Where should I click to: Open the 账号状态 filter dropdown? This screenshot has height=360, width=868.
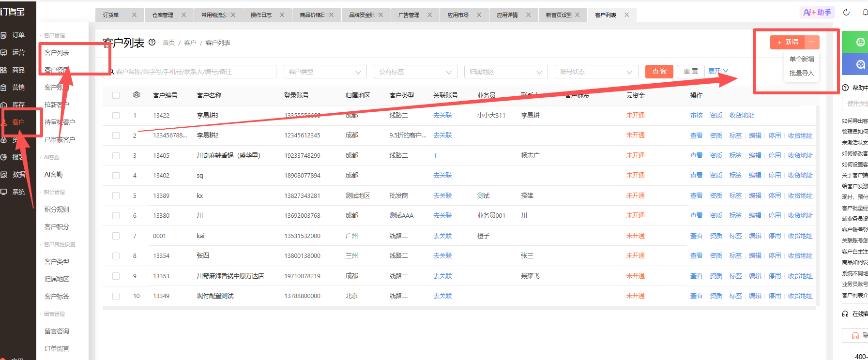pyautogui.click(x=596, y=72)
